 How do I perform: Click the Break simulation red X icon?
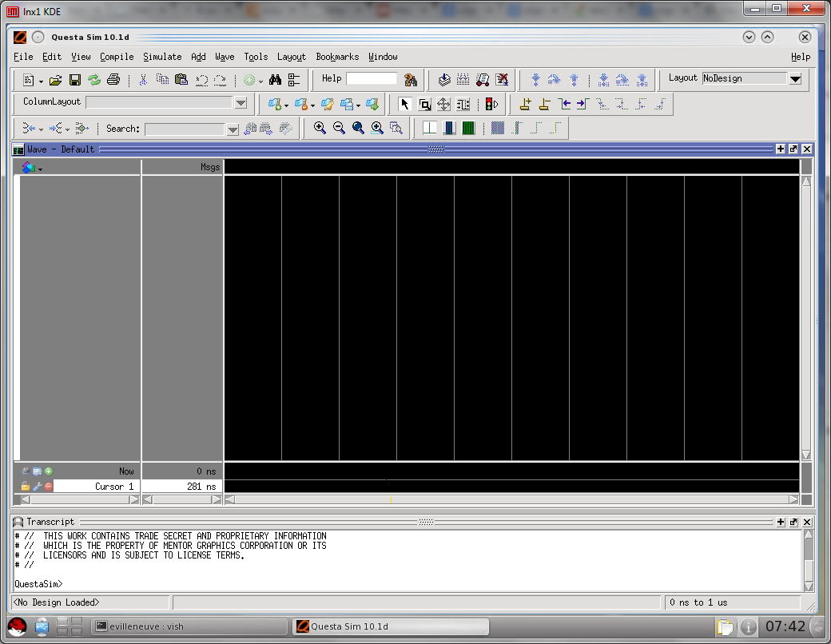click(502, 80)
